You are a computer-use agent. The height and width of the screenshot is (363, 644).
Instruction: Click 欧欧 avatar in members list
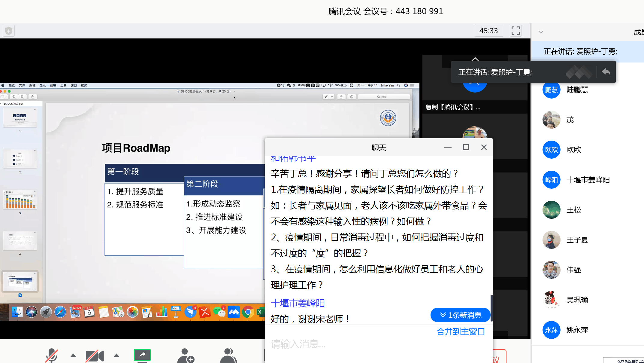coord(552,150)
